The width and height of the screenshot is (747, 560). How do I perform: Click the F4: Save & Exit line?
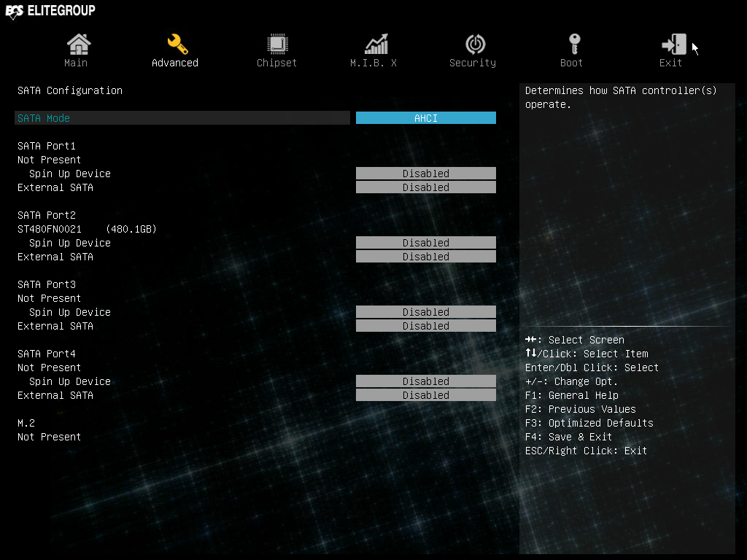pyautogui.click(x=568, y=437)
